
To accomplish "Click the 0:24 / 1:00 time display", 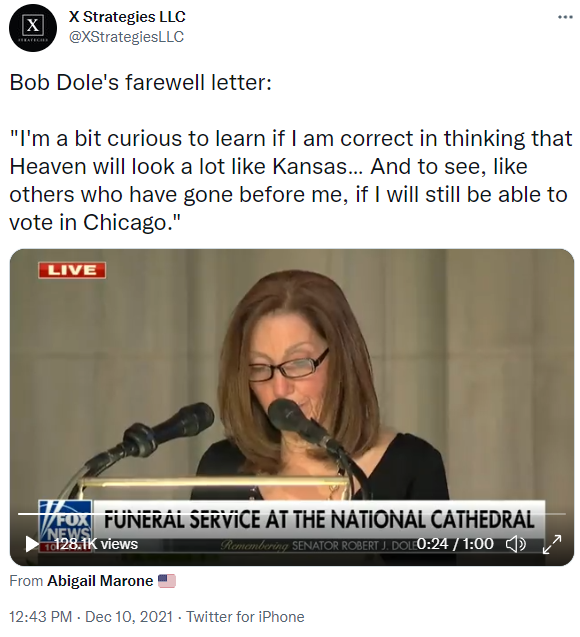I will tap(455, 544).
